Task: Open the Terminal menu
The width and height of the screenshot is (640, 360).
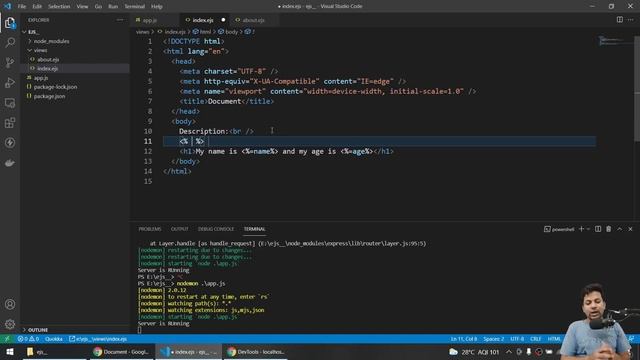Action: coord(135,7)
